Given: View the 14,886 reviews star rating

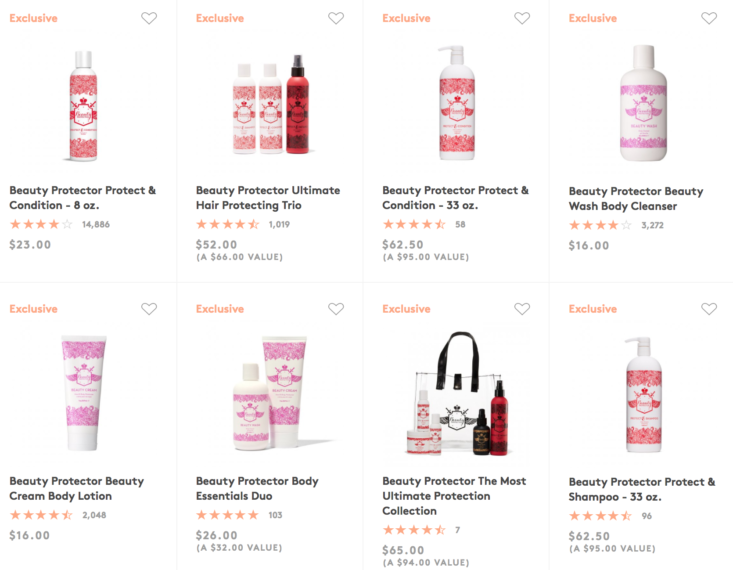Looking at the screenshot, I should [x=41, y=225].
